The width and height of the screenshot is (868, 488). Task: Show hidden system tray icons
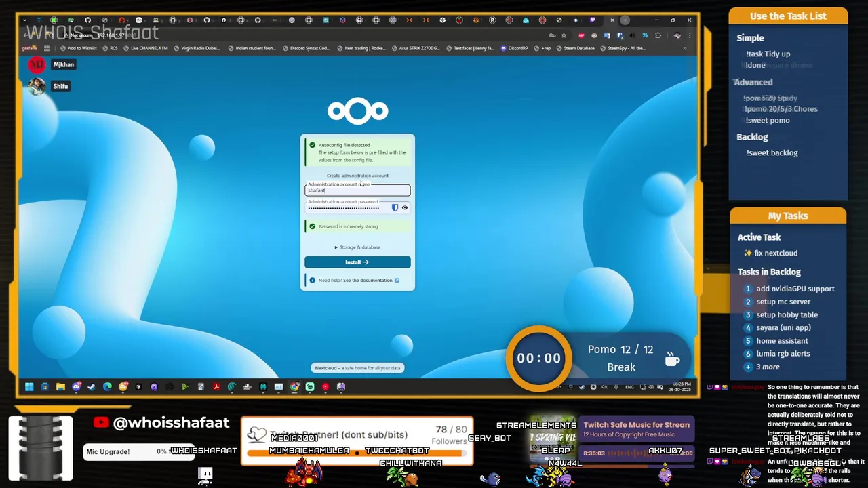click(x=559, y=387)
